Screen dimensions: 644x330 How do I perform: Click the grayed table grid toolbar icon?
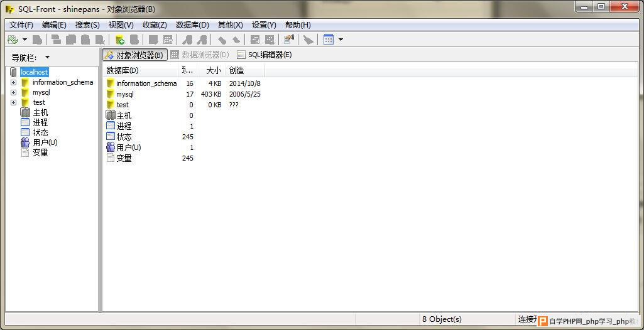pos(168,40)
